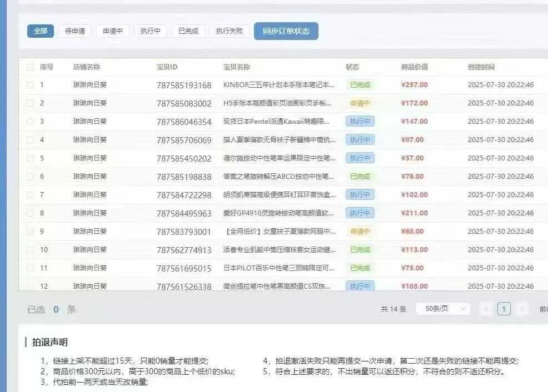548x392 pixels.
Task: Click the next page arrow in pagination
Action: [x=522, y=309]
